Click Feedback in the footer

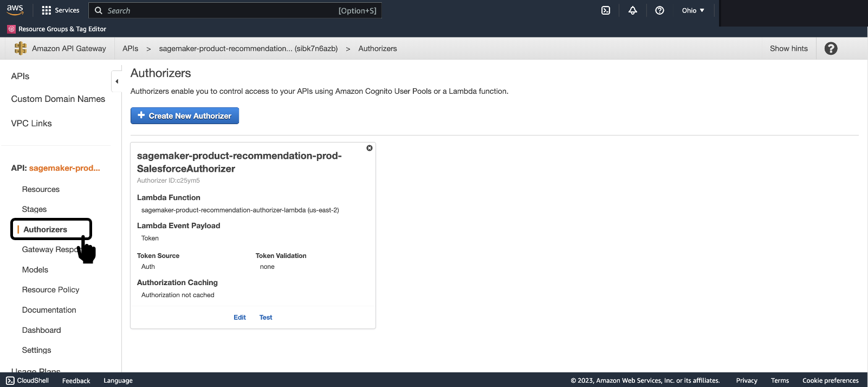[x=76, y=380]
